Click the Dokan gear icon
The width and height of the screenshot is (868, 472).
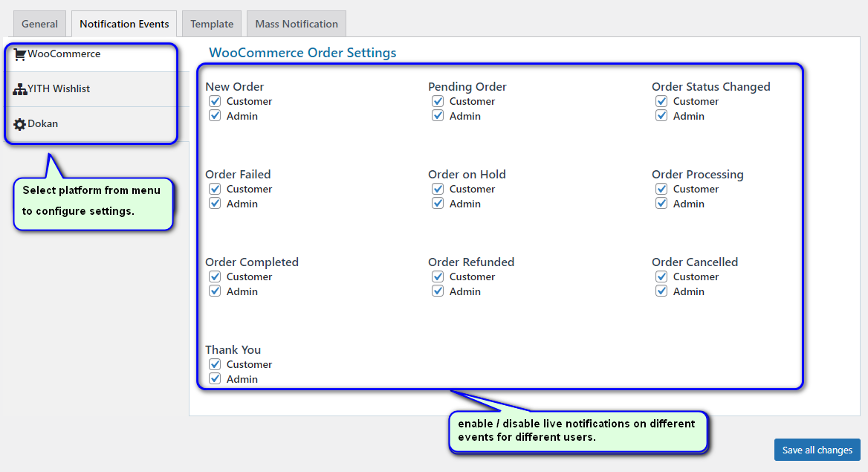[20, 124]
